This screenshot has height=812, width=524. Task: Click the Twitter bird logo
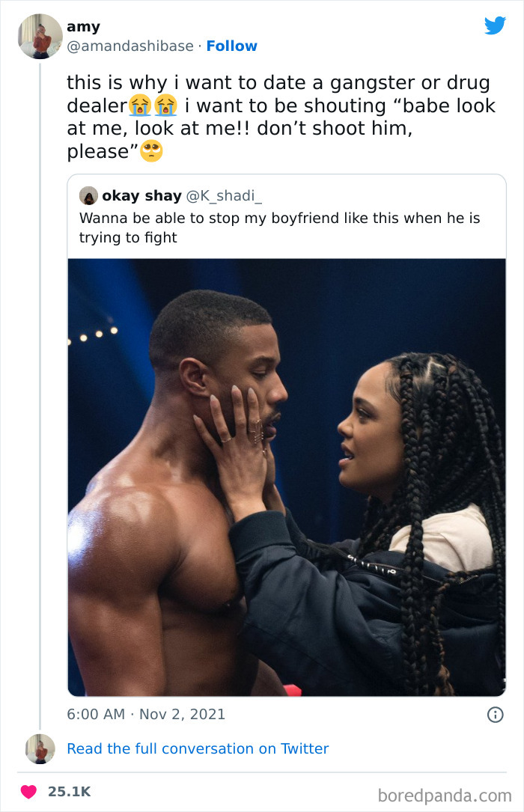495,25
